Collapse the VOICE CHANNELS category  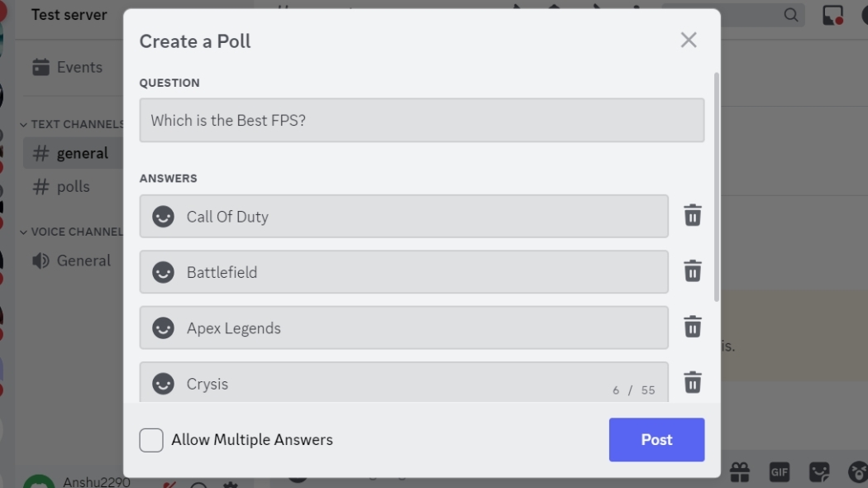(x=23, y=231)
